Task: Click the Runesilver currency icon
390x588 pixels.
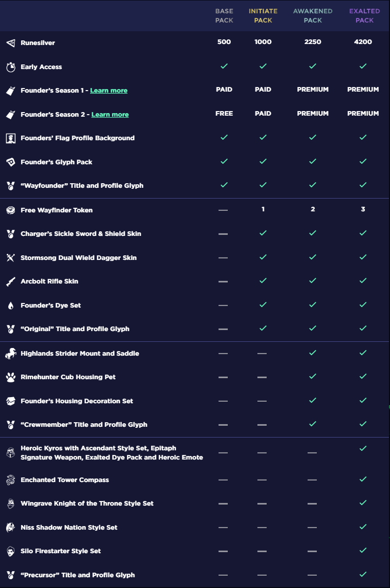Action: tap(11, 43)
